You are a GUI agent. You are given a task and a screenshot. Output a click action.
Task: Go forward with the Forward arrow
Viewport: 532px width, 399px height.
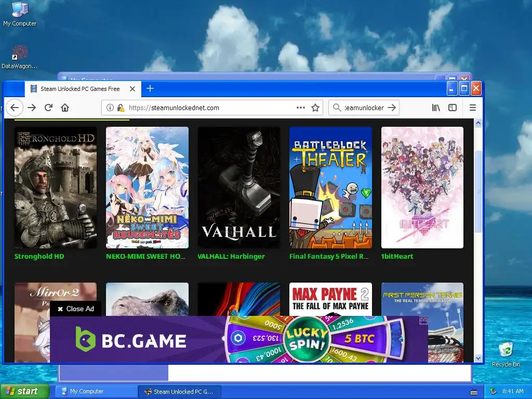32,108
